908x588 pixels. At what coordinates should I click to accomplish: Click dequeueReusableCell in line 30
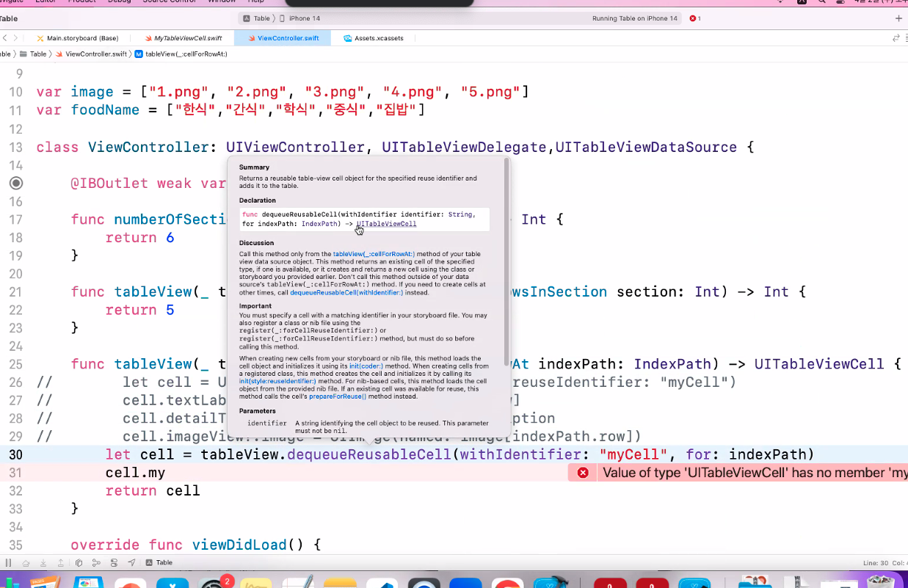(x=369, y=454)
